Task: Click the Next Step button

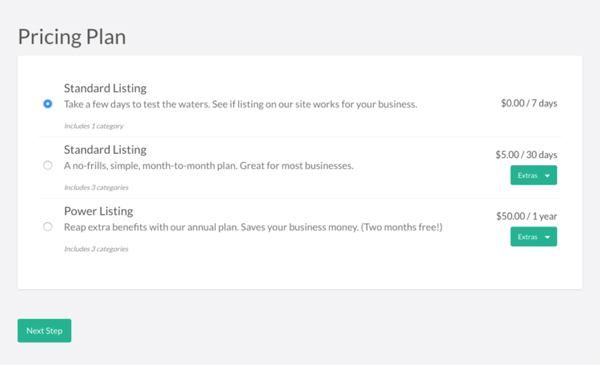Action: tap(44, 331)
